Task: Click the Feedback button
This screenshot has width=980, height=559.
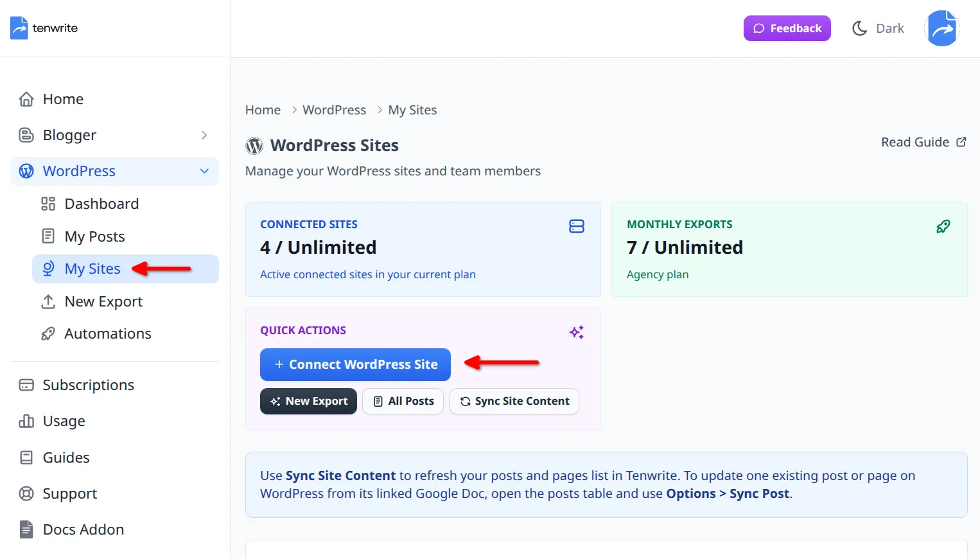Action: [787, 28]
